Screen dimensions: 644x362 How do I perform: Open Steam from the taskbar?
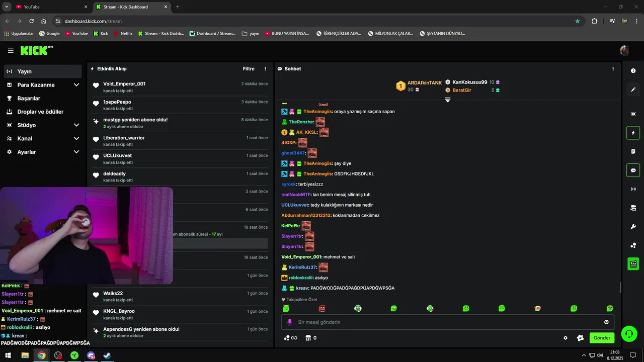coord(107,355)
